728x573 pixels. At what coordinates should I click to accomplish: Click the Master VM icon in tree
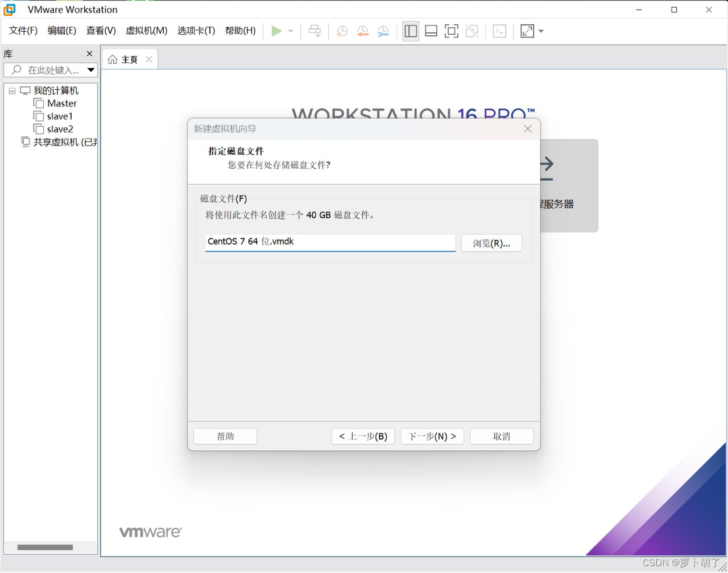click(39, 103)
